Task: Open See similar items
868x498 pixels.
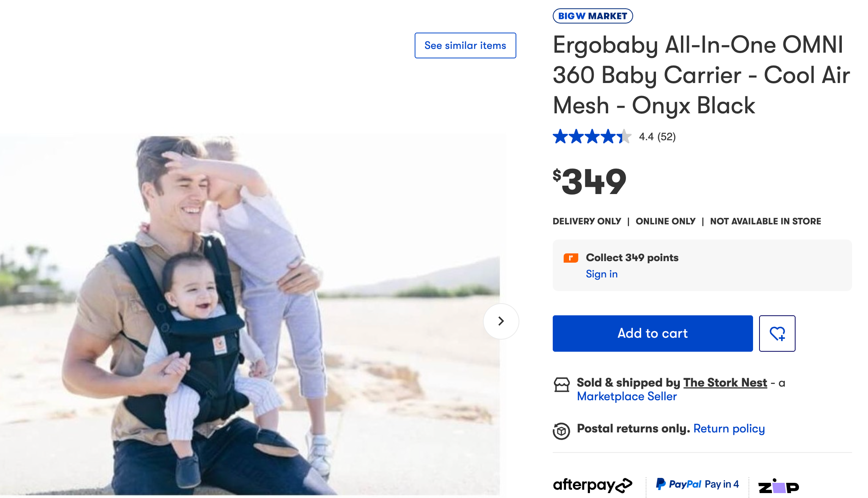Action: pos(465,45)
